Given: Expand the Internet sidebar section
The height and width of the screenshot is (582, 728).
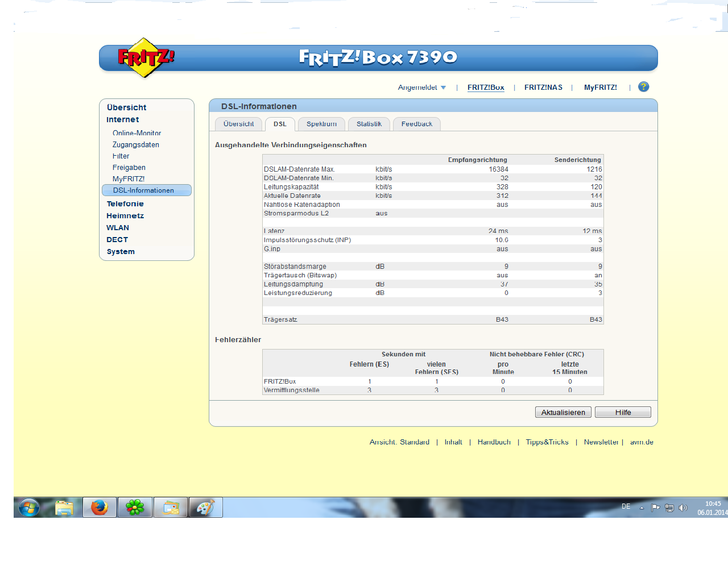Looking at the screenshot, I should point(122,119).
